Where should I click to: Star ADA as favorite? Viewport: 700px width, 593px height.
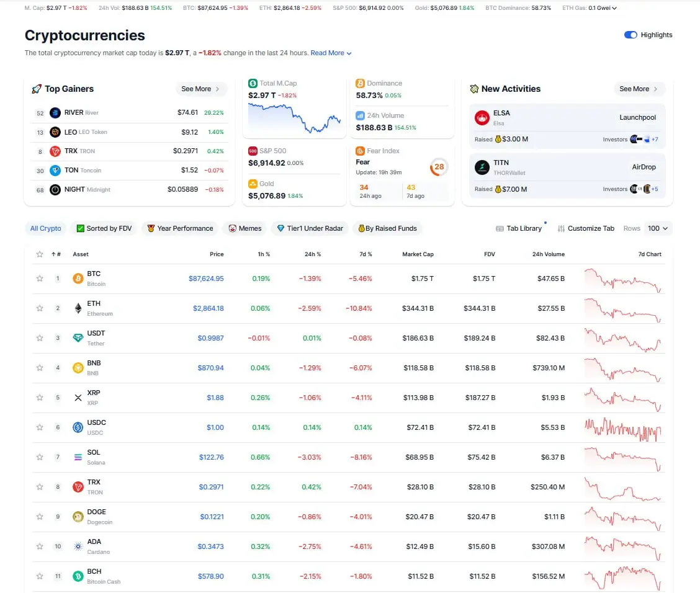click(40, 546)
